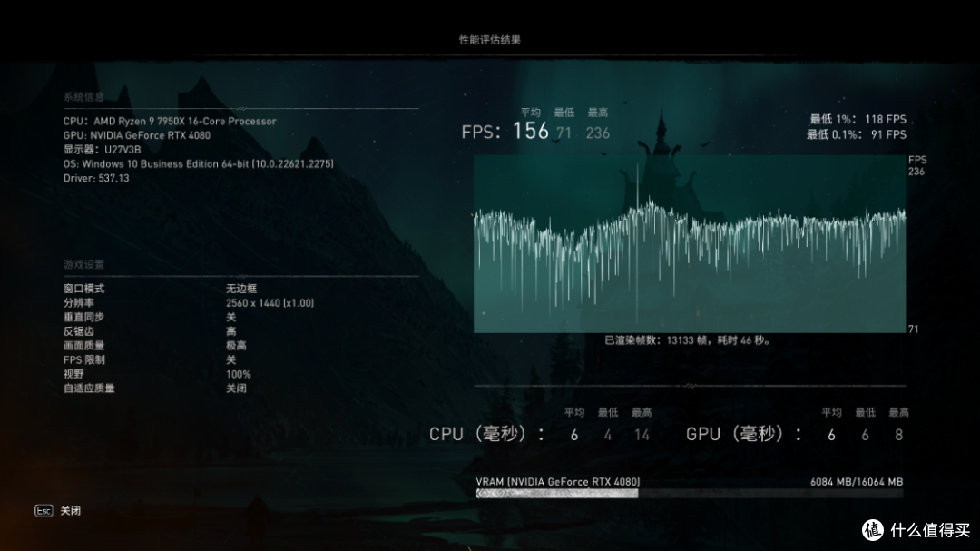The height and width of the screenshot is (551, 980).
Task: Click the 反锯齿 setting label
Action: pos(79,331)
